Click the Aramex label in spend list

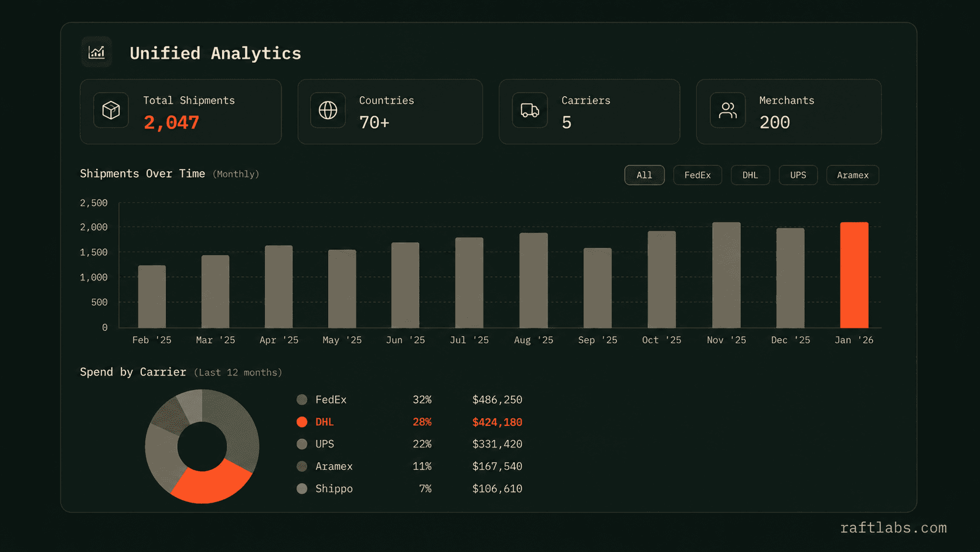334,466
